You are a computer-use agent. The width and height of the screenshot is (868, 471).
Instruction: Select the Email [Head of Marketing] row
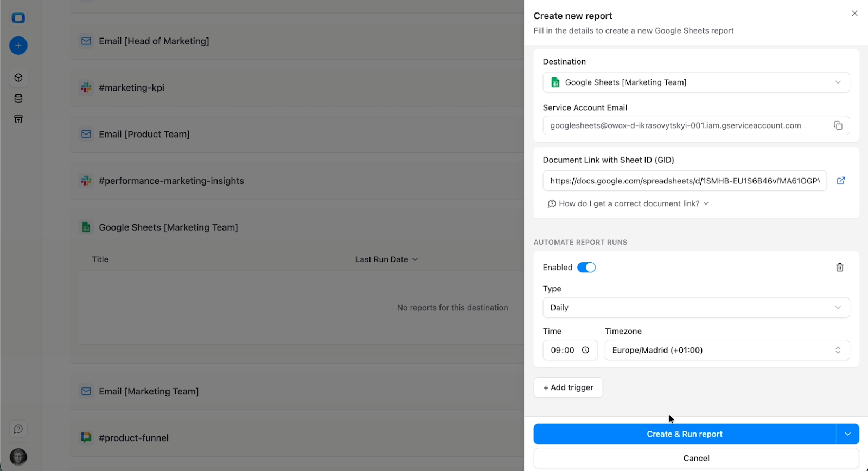(x=297, y=41)
